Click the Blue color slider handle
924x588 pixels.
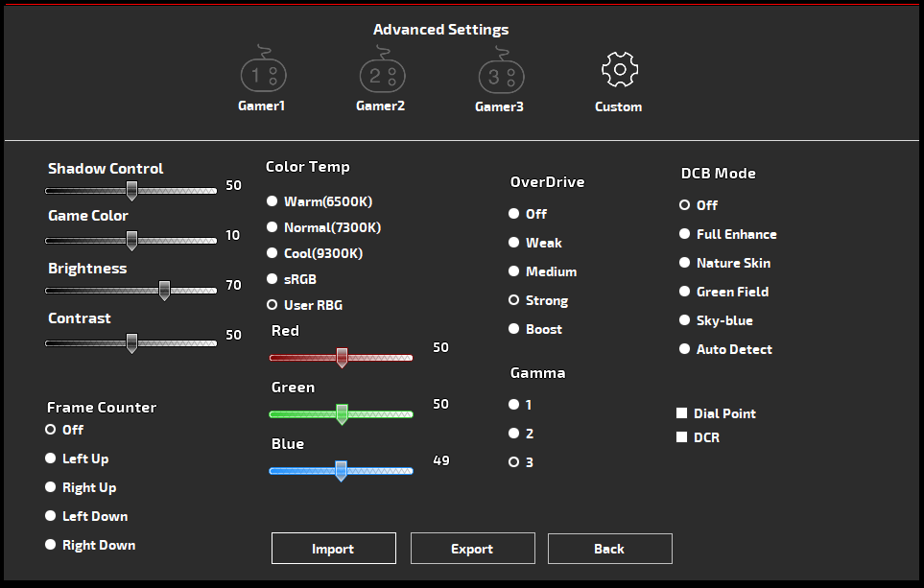coord(341,470)
